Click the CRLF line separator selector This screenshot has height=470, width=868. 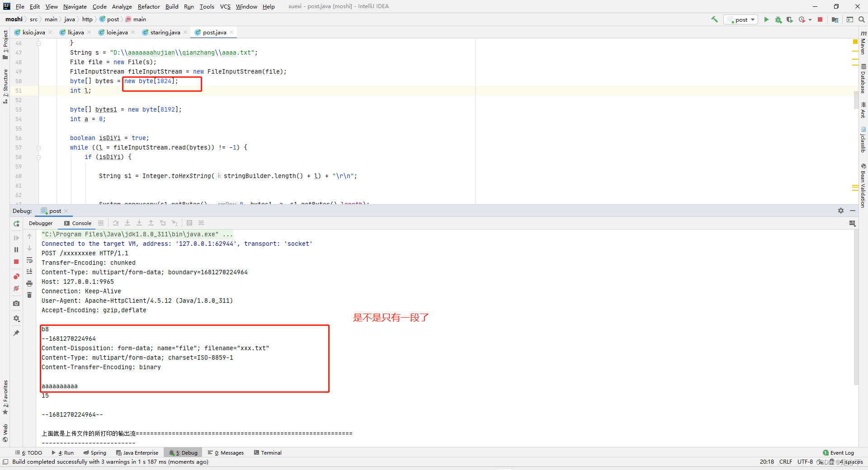(786, 462)
